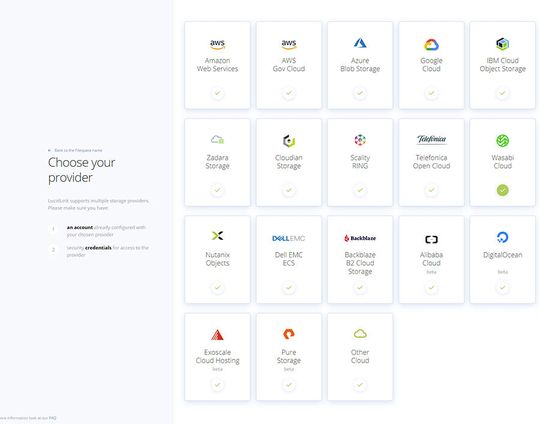Screen dimensions: 540x424
Task: Click the 'Google Cloud' label
Action: [431, 65]
